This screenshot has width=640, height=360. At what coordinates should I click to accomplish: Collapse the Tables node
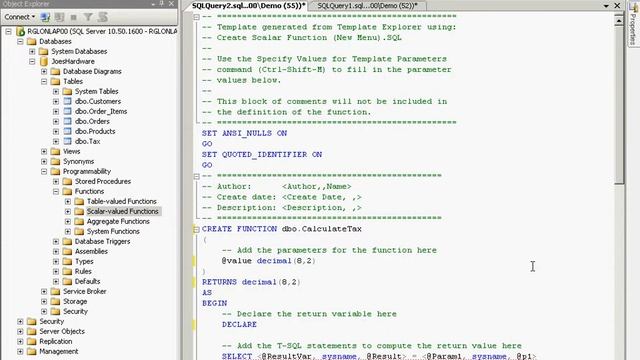(x=44, y=82)
